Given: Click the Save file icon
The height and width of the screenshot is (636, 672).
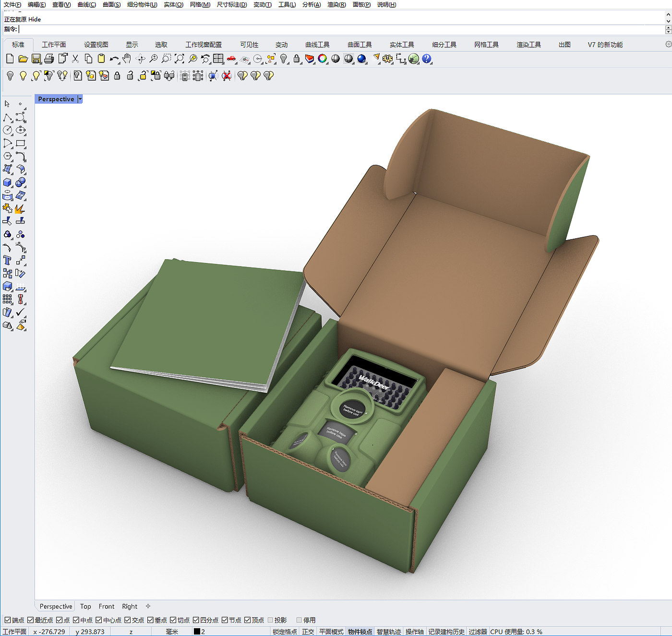Looking at the screenshot, I should (x=36, y=59).
